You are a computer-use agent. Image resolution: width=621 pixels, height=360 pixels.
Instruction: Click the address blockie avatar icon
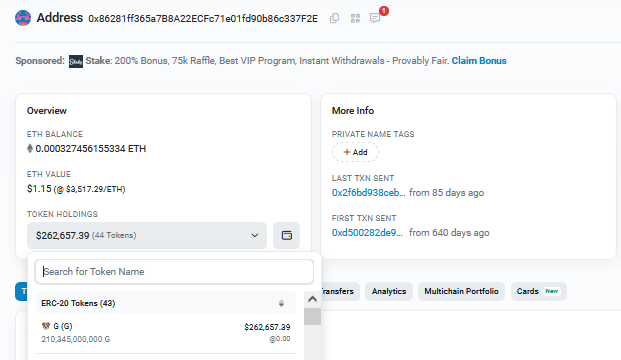point(23,18)
